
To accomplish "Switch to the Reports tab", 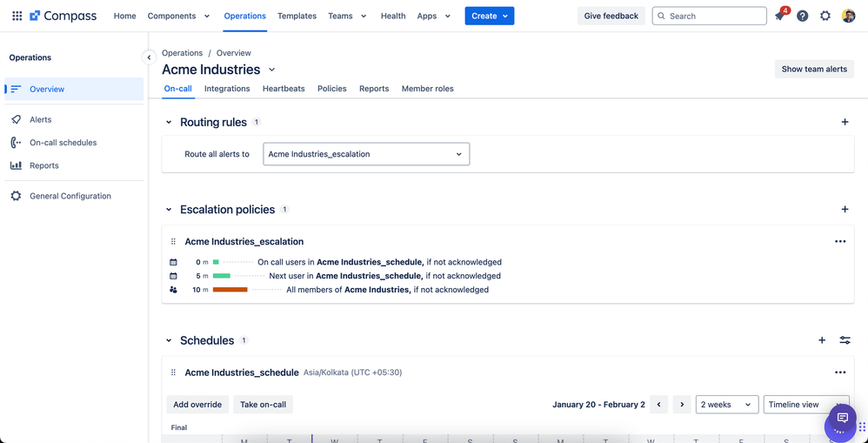I will tap(374, 89).
